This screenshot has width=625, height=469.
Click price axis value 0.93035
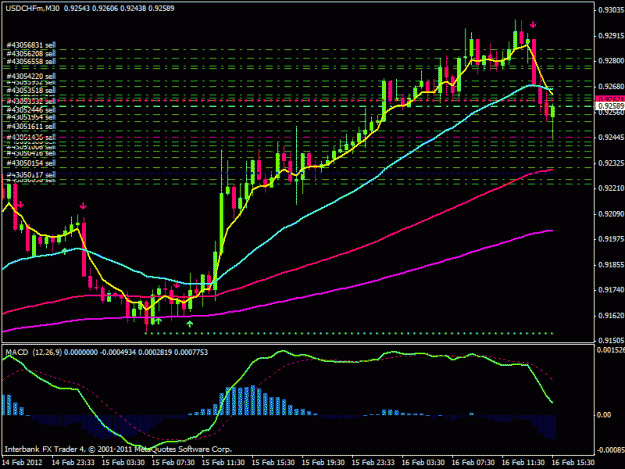(611, 10)
